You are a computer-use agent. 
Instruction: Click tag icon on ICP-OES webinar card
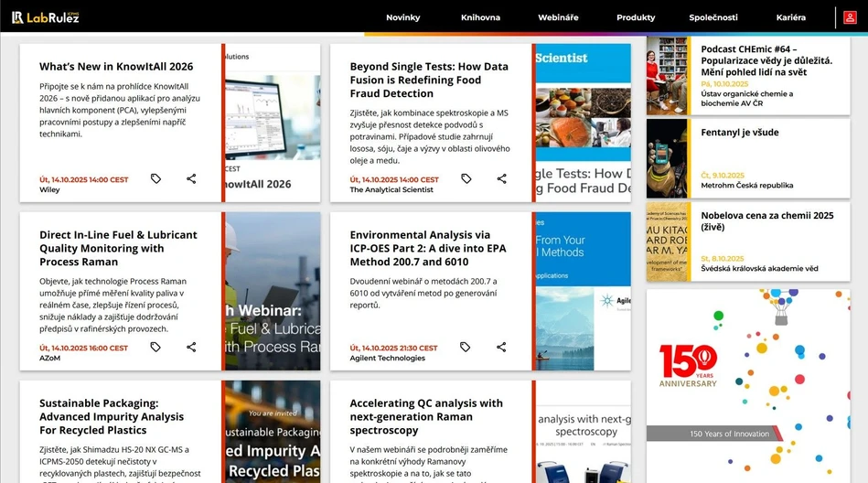coord(465,347)
